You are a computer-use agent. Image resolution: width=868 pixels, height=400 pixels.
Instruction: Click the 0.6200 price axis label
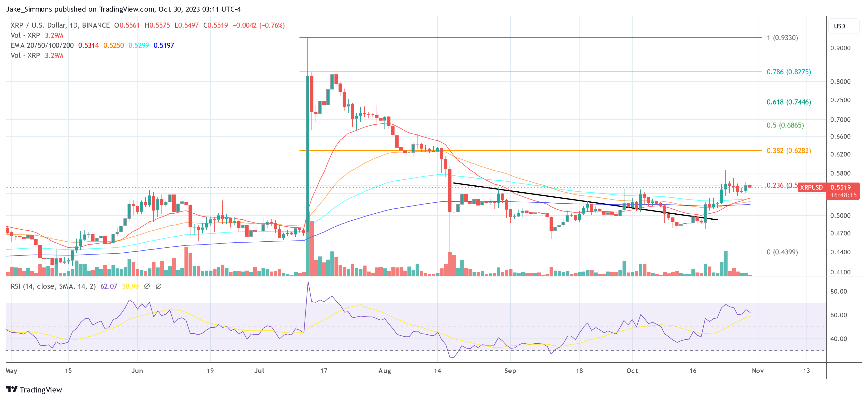(840, 154)
